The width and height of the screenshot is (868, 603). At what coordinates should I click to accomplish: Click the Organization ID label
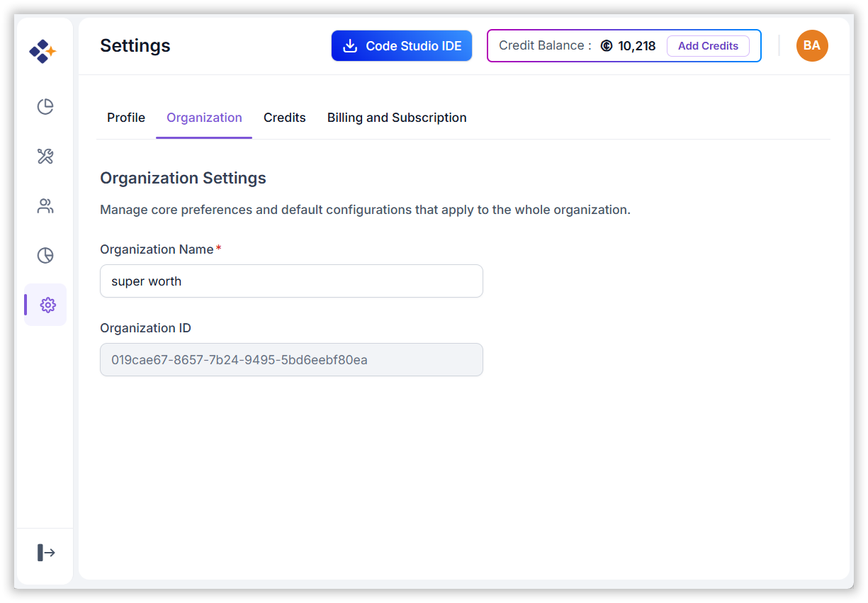click(145, 328)
